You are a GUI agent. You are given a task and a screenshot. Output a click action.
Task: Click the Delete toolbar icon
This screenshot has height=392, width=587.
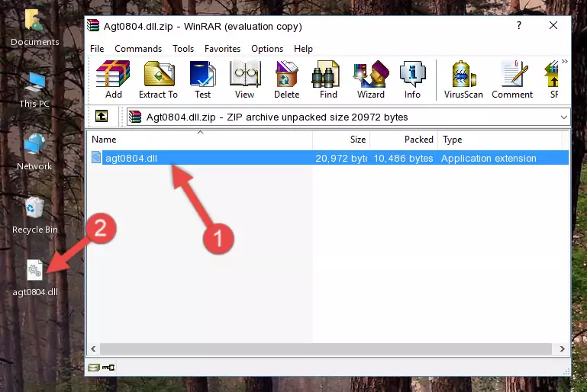click(x=286, y=79)
